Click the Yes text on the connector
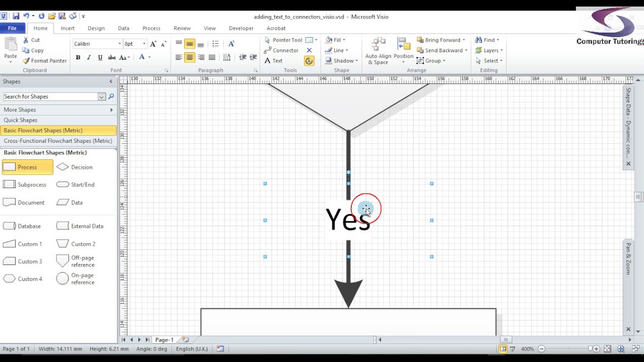 click(348, 220)
